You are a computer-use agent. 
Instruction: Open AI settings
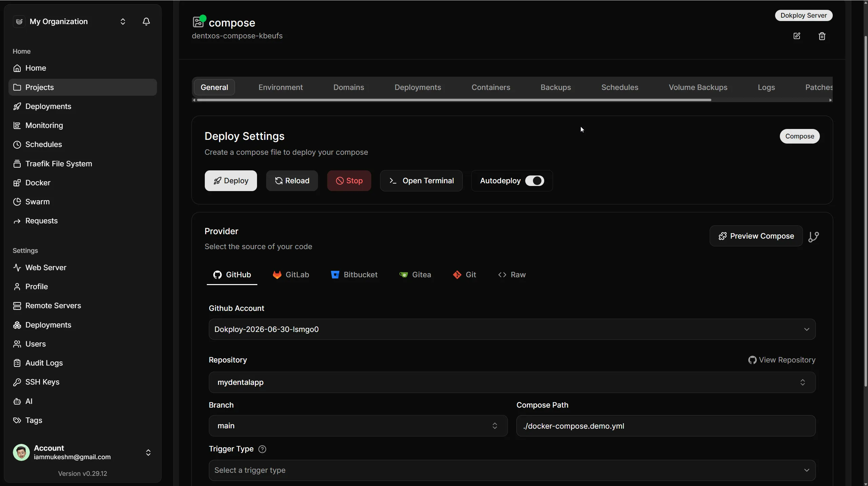(x=83, y=401)
